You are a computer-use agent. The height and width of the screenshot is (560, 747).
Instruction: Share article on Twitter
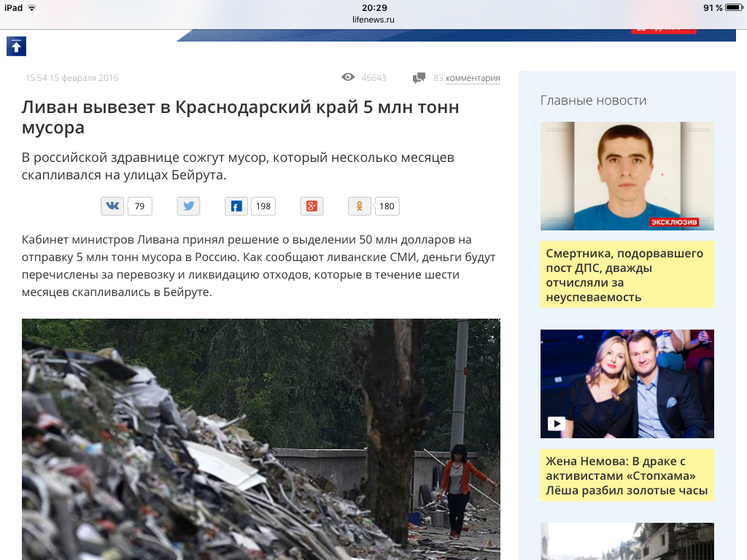[188, 206]
